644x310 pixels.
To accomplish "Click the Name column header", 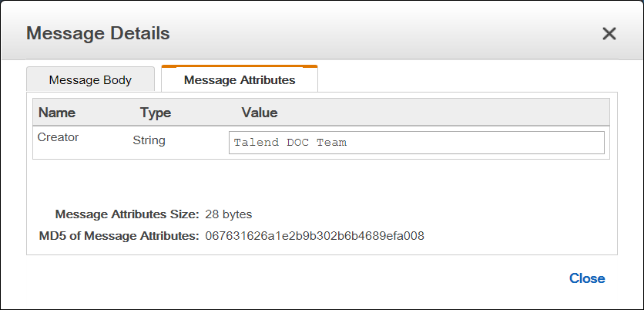I will tap(57, 113).
